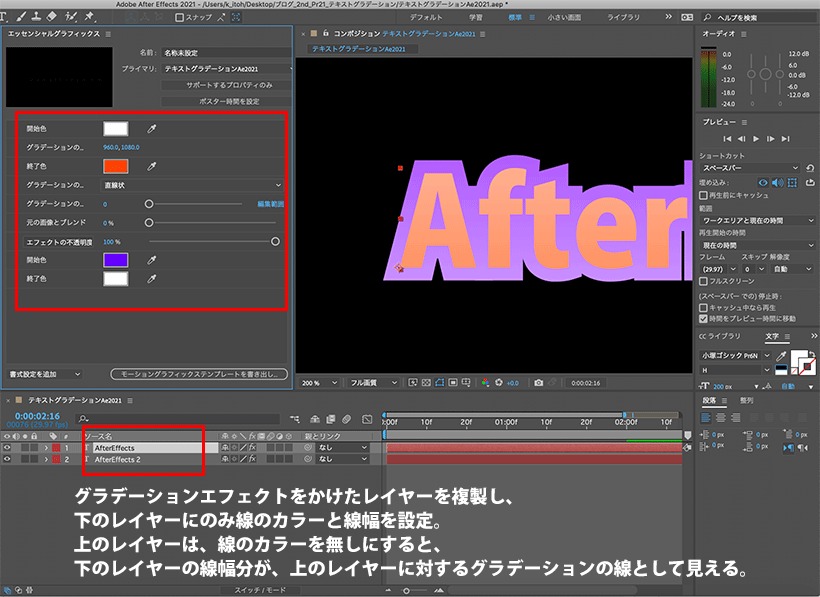Click the 名前 name input field
Image resolution: width=820 pixels, height=597 pixels.
[x=226, y=52]
